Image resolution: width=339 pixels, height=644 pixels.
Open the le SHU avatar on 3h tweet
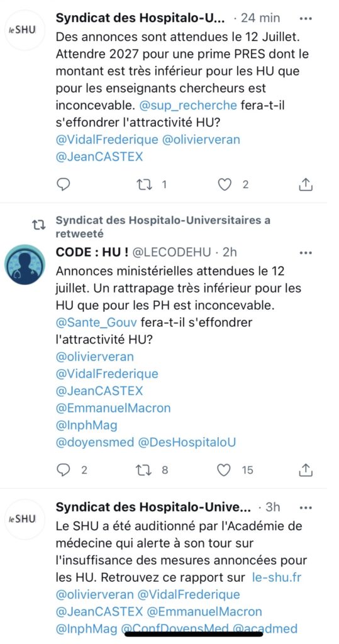[x=25, y=519]
